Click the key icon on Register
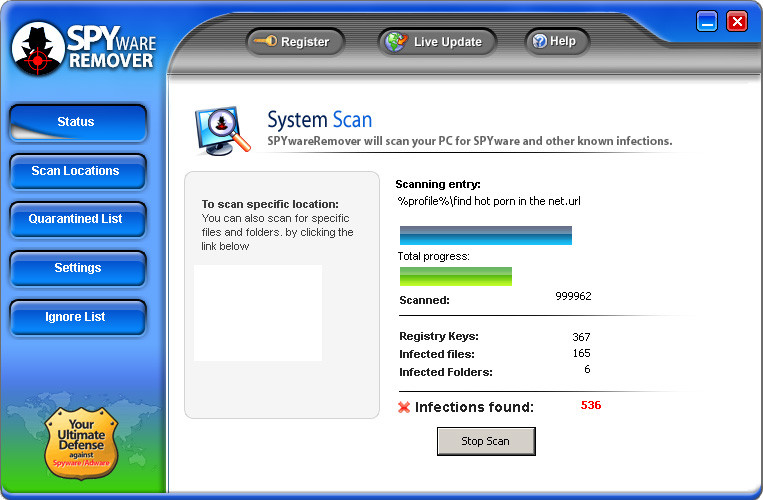The width and height of the screenshot is (763, 500). (266, 41)
